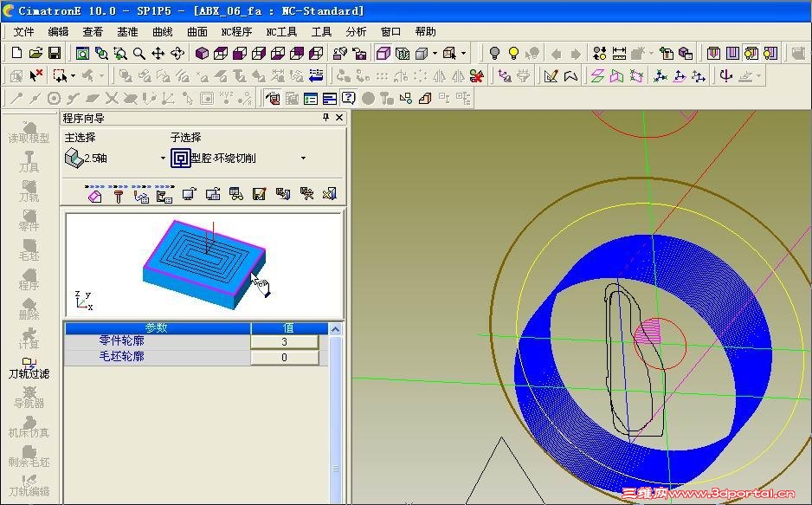Click the parameter table scroll up arrow
This screenshot has width=812, height=505.
(x=335, y=329)
